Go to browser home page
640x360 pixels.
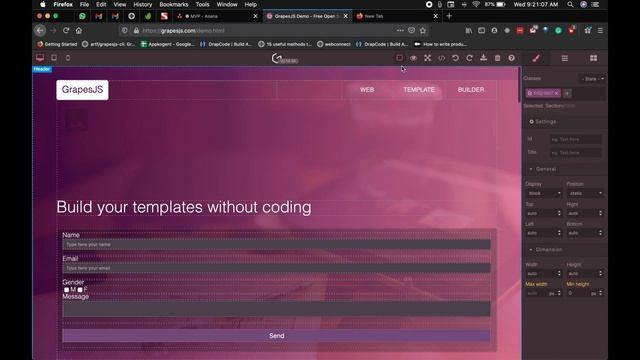tap(79, 30)
